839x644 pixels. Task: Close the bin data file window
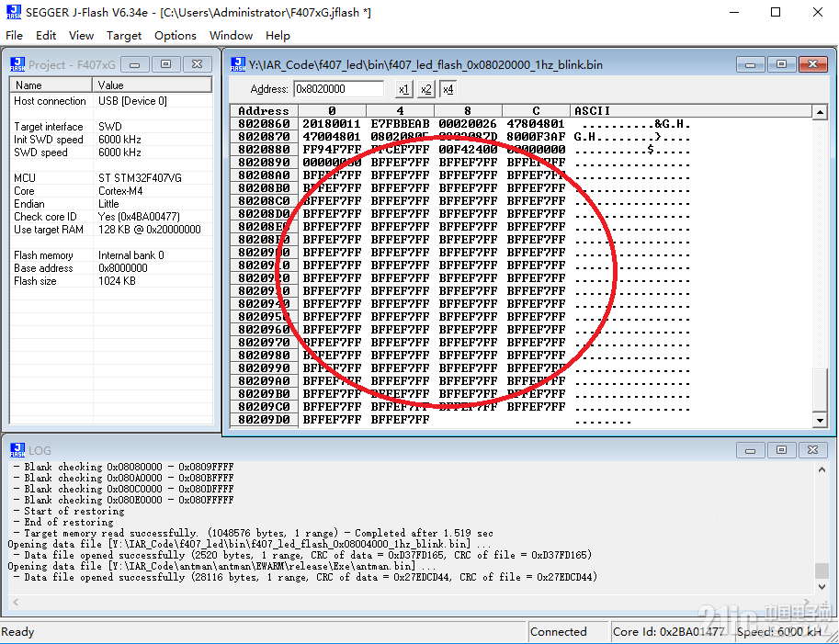click(812, 64)
